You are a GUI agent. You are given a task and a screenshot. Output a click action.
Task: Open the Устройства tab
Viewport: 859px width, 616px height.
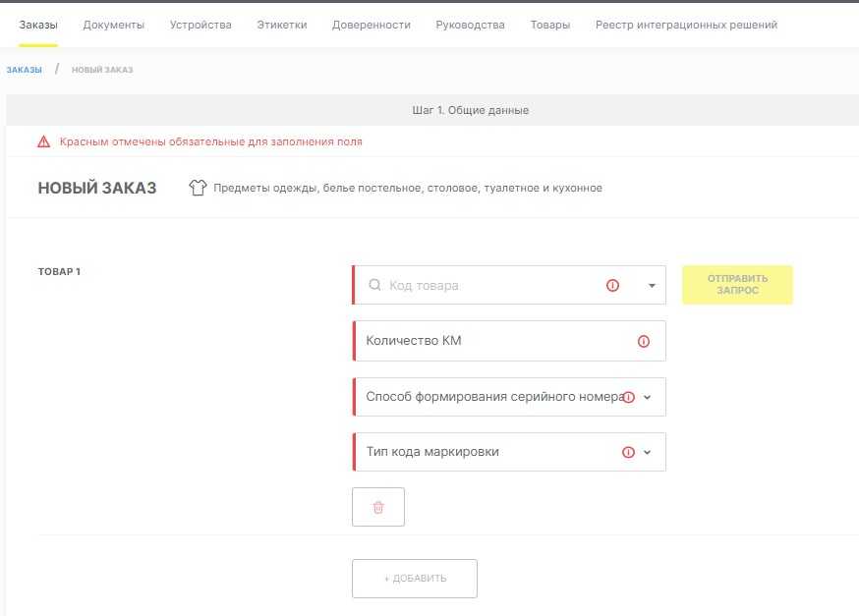[x=200, y=25]
